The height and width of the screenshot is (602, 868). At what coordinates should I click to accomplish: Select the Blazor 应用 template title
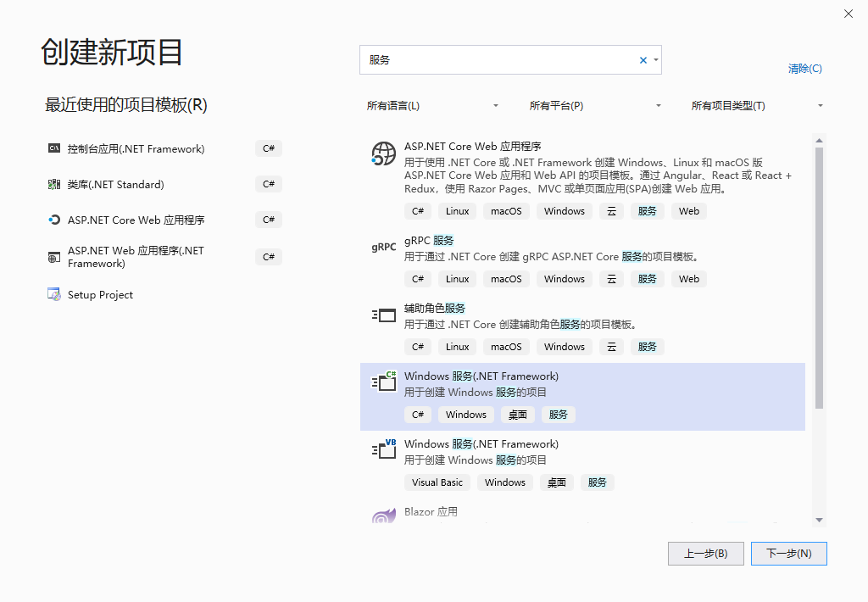pyautogui.click(x=431, y=512)
